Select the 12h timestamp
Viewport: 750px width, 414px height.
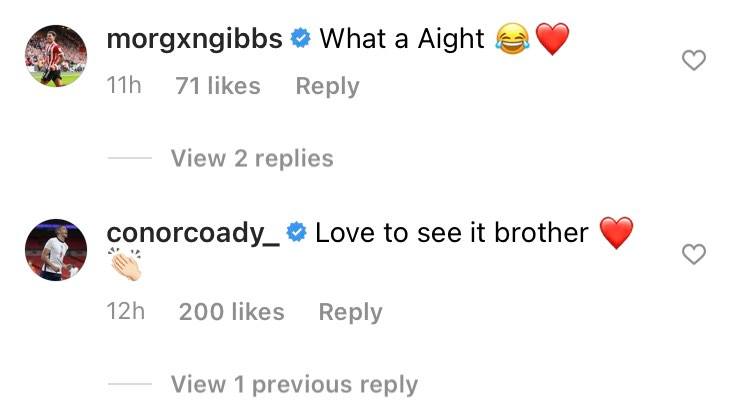[125, 312]
